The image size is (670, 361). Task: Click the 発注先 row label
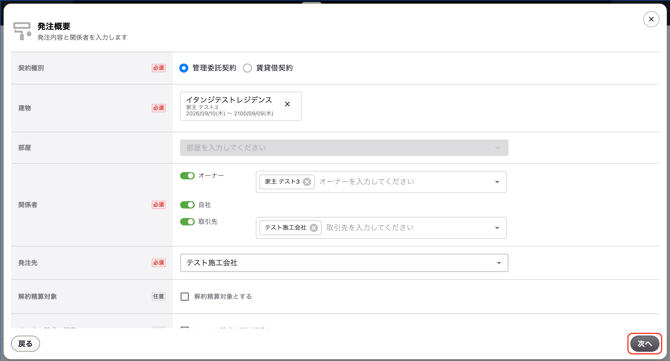pyautogui.click(x=28, y=263)
